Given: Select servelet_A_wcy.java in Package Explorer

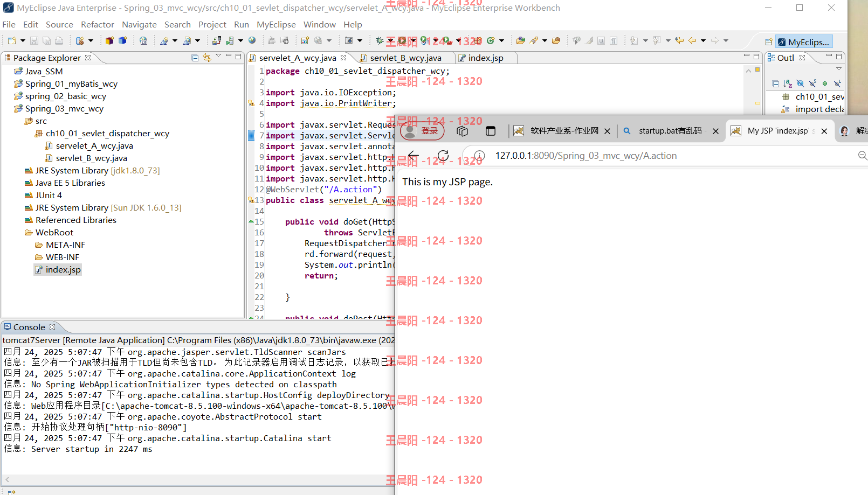Looking at the screenshot, I should click(94, 145).
